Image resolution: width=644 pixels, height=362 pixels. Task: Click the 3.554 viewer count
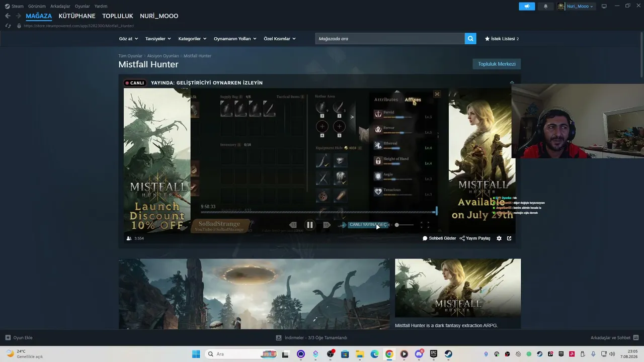[x=135, y=238]
